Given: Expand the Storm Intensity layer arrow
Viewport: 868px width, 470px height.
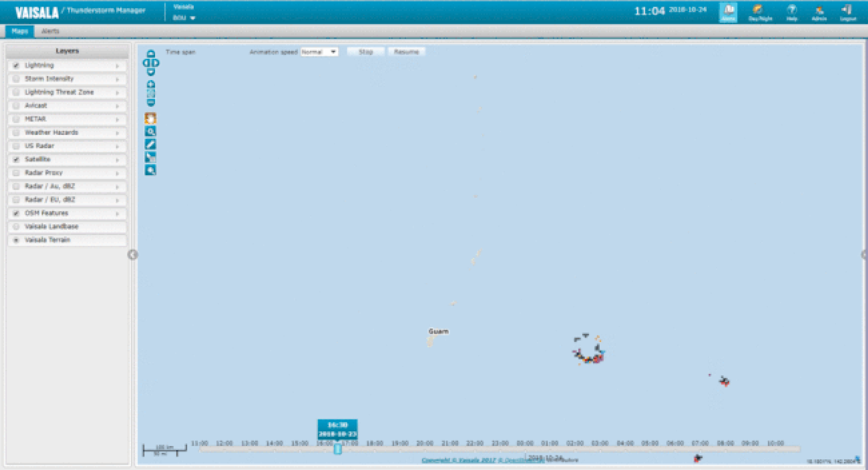Looking at the screenshot, I should coord(117,80).
